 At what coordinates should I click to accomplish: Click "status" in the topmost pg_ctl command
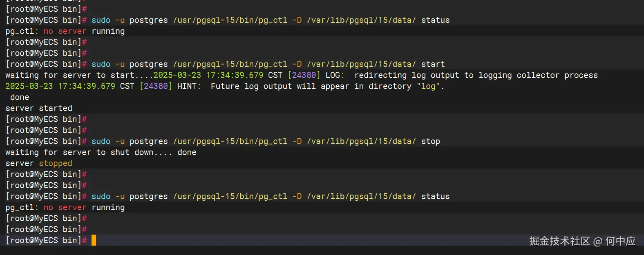[x=435, y=20]
